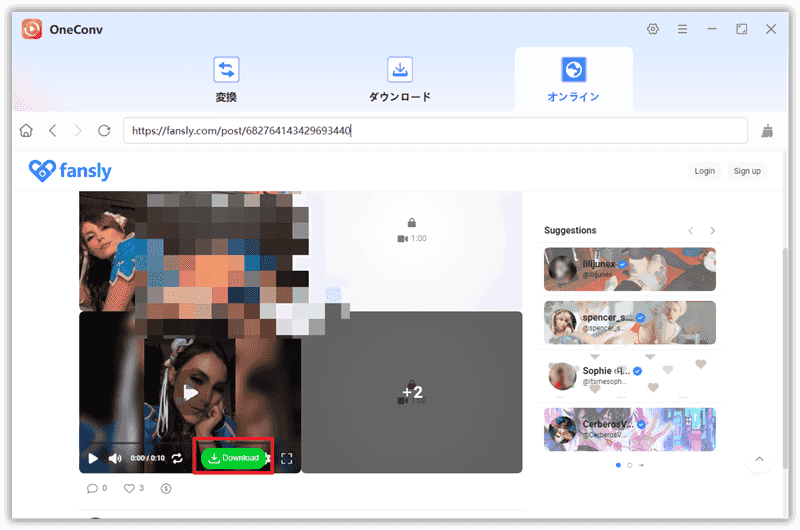Click center play overlay on video
The height and width of the screenshot is (530, 800).
pos(190,392)
